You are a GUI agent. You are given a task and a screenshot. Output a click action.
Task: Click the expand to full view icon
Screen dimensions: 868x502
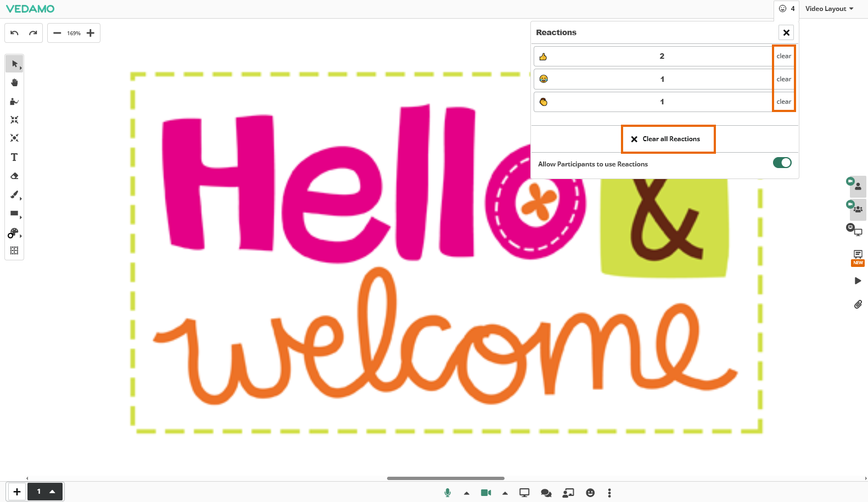click(14, 138)
